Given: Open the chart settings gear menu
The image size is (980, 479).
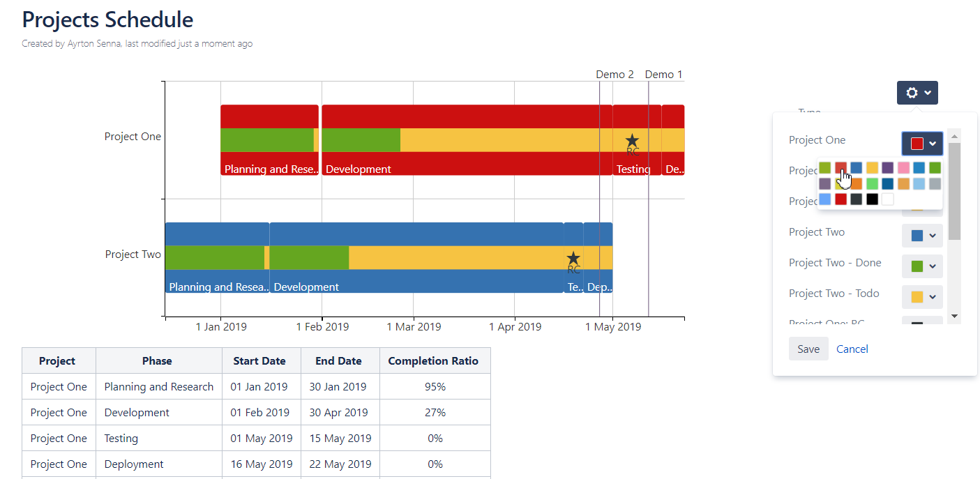Looking at the screenshot, I should click(917, 93).
